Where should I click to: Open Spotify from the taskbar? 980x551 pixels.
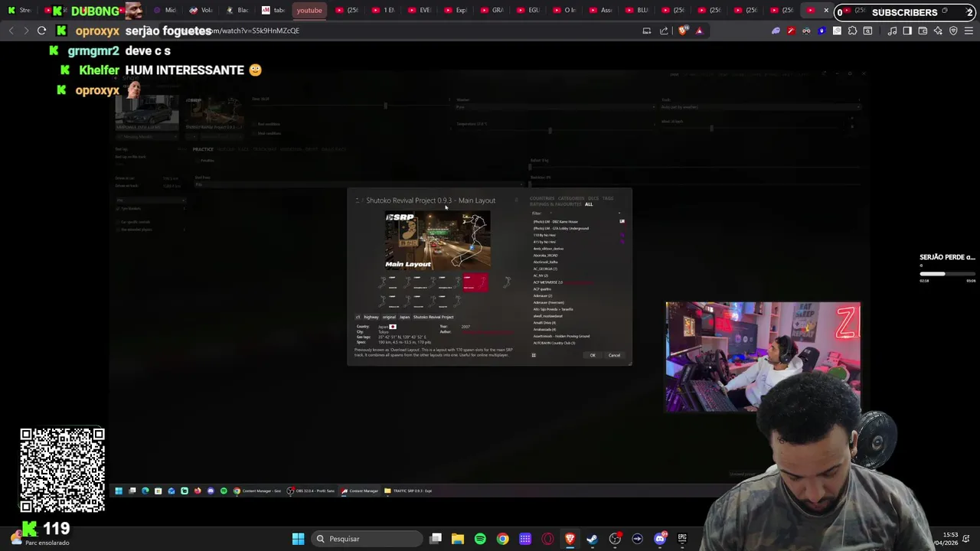click(x=480, y=539)
